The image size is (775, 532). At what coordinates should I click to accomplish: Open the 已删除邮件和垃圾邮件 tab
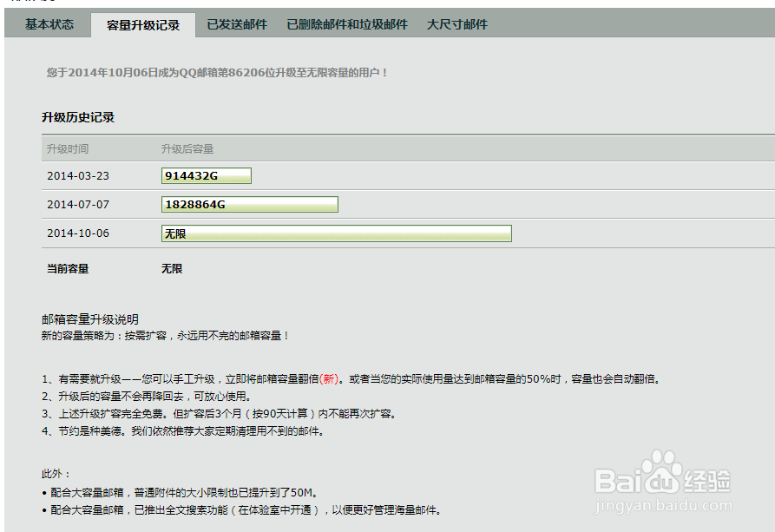click(x=347, y=24)
